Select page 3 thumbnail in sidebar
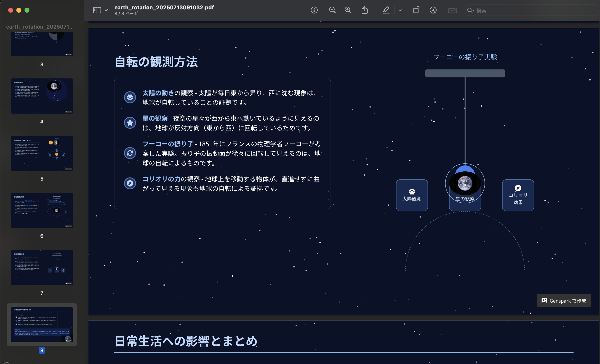Screen dimensions: 600x364 click(x=42, y=45)
